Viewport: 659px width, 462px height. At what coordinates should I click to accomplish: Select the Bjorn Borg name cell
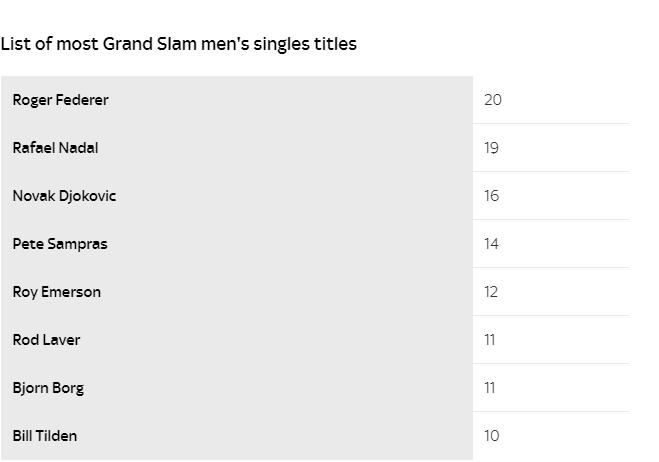click(237, 388)
